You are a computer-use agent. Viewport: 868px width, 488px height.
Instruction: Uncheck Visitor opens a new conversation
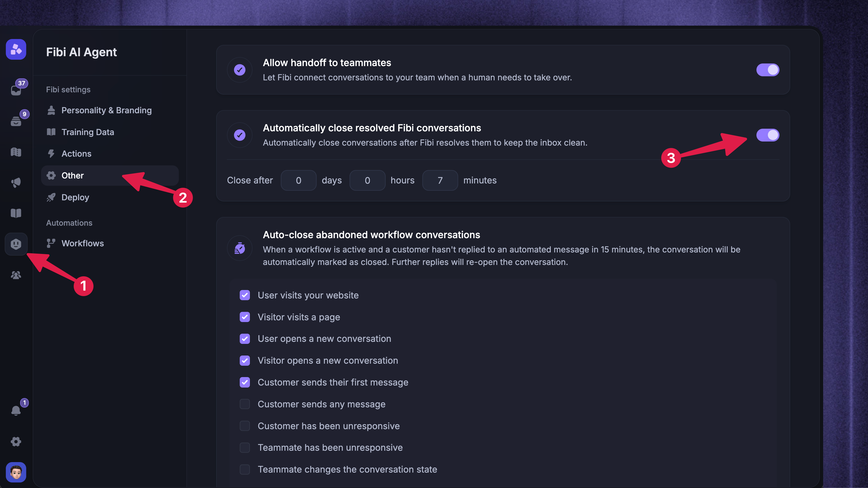[x=245, y=361]
